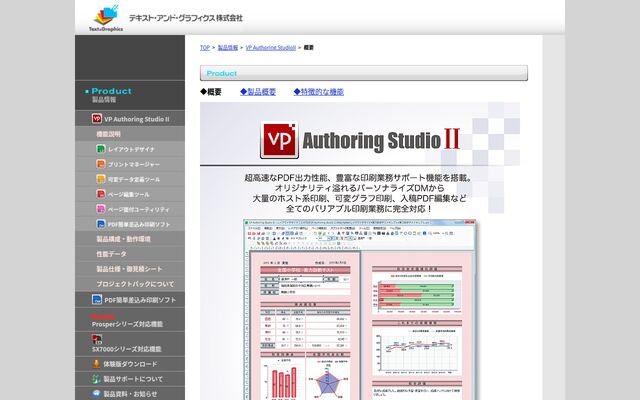Click top-level PDF簡単差込み印刷ソフト icon above Prosper entry
This screenshot has width=640, height=400.
point(97,300)
